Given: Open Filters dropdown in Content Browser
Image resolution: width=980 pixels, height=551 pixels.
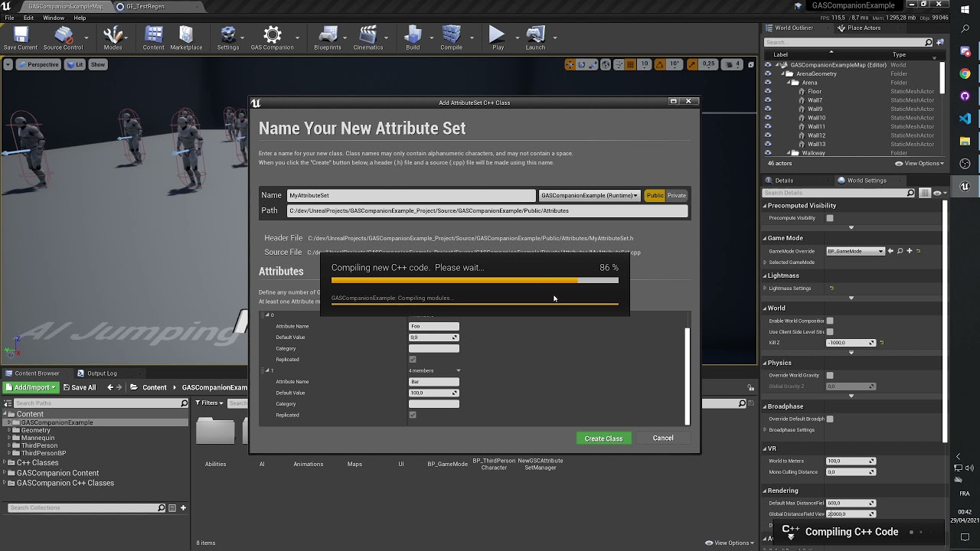Looking at the screenshot, I should pos(209,403).
